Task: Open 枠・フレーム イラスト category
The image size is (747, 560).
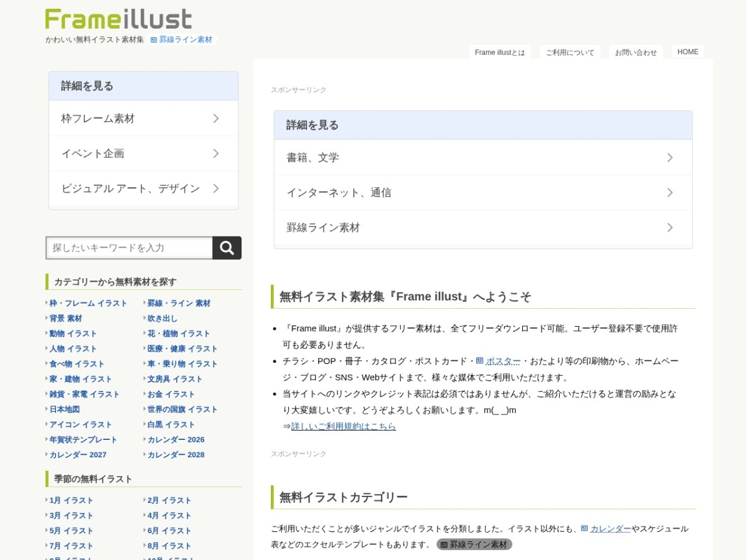Action: pos(88,303)
